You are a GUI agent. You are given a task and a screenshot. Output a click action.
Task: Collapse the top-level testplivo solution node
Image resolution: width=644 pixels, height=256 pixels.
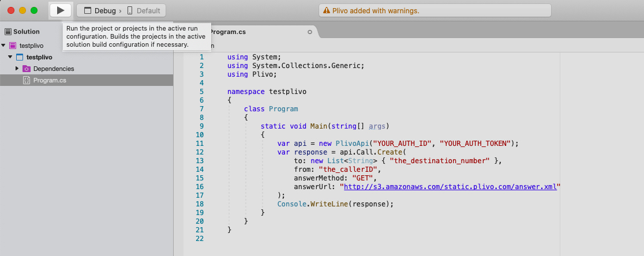[x=4, y=46]
